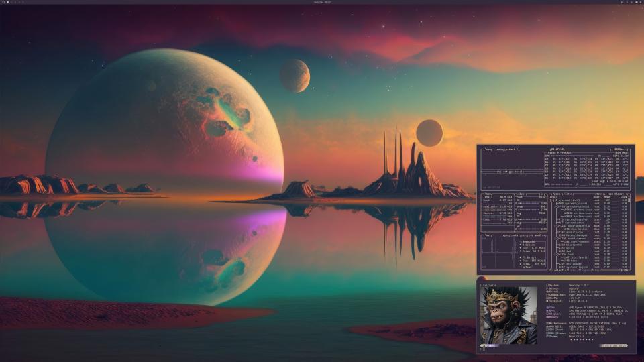Screen dimensions: 644x362
Task: Collapse the bash process branch
Action: (x=556, y=254)
